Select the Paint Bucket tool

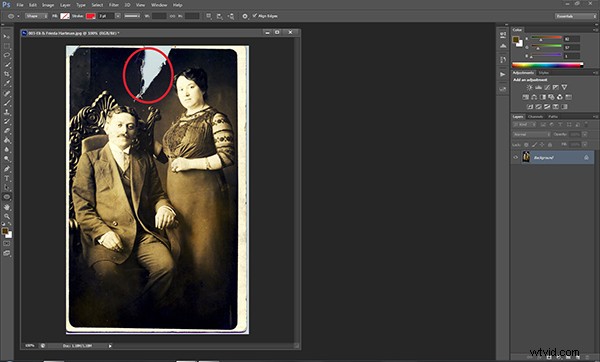click(7, 140)
